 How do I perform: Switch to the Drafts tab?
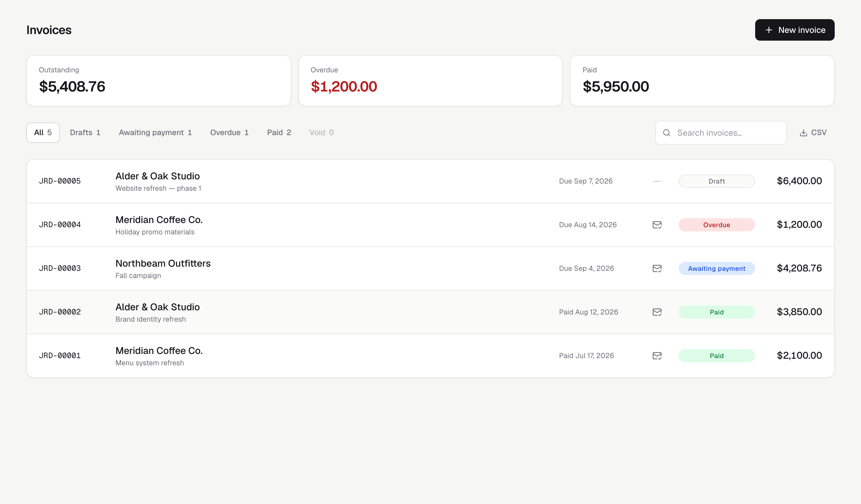point(85,133)
